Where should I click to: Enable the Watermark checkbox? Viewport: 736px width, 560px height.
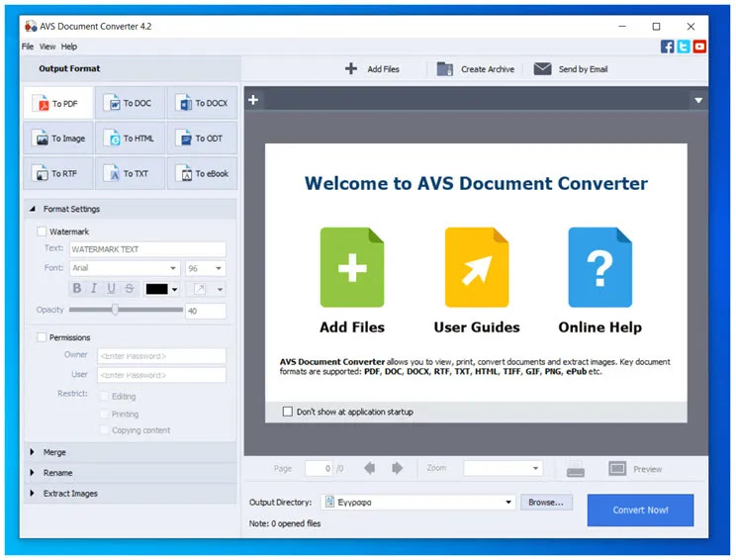pyautogui.click(x=42, y=232)
